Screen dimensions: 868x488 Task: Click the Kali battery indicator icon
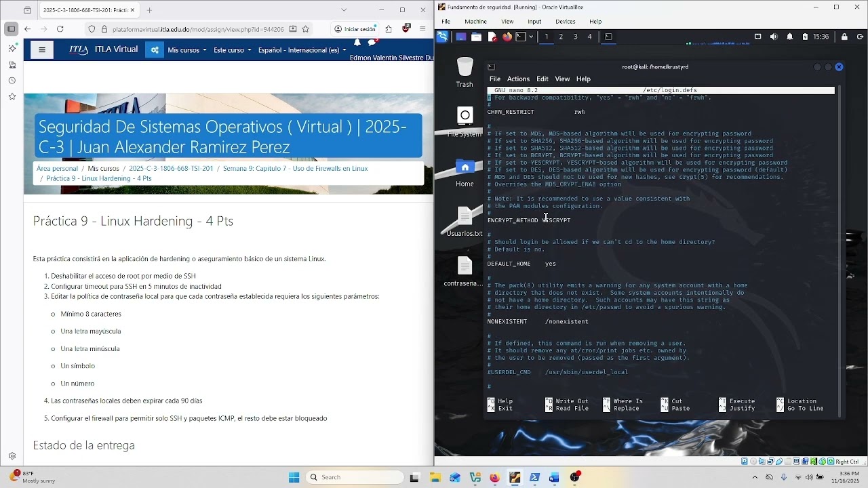[x=805, y=37]
